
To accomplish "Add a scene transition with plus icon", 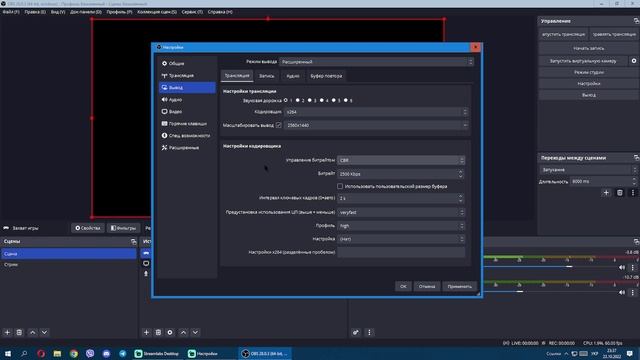I will click(606, 193).
